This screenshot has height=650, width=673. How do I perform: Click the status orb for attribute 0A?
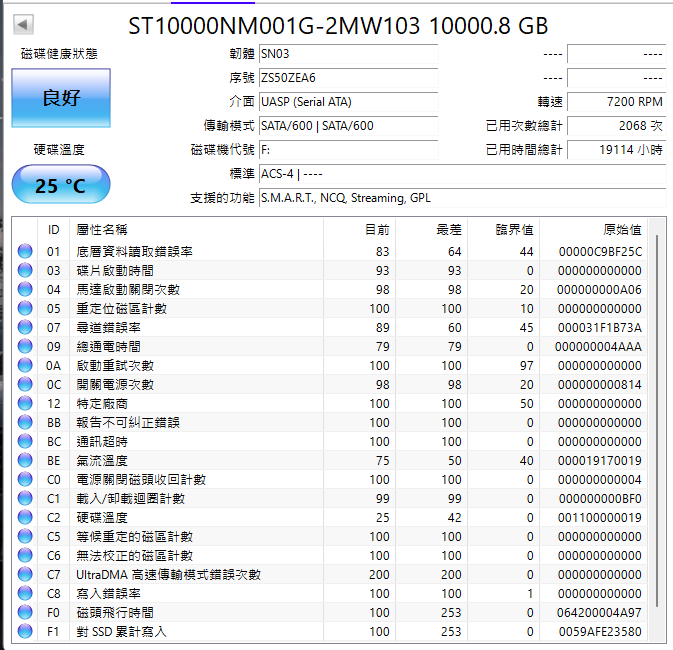(25, 365)
